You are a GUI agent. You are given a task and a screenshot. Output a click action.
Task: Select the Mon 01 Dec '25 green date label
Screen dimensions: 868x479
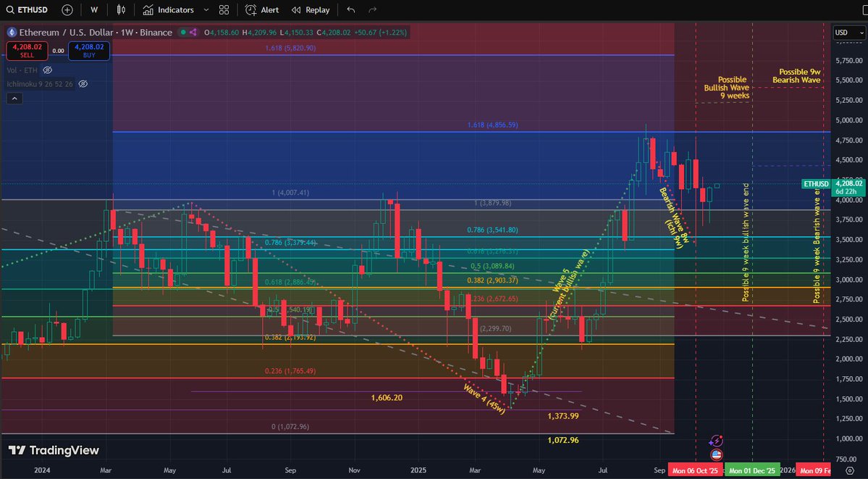tap(753, 470)
